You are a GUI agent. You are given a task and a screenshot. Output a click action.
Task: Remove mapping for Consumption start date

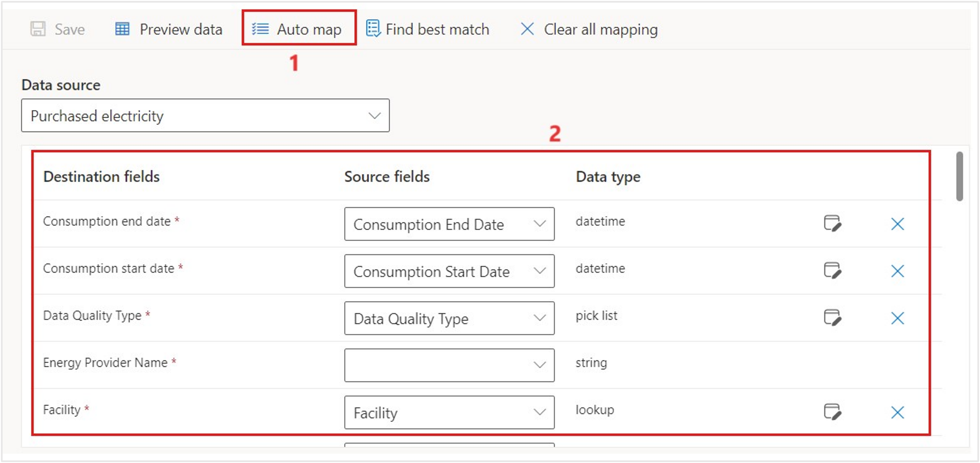coord(897,271)
